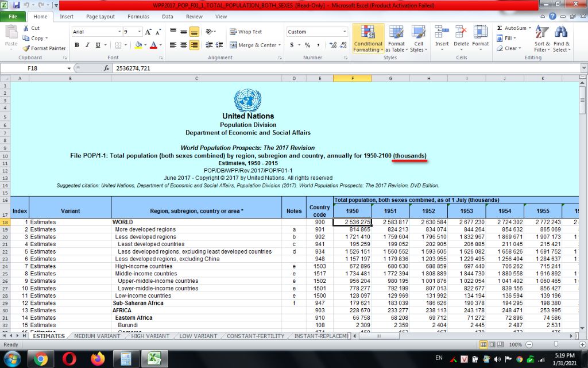
Task: Switch to the Page Layout ribbon tab
Action: click(100, 17)
